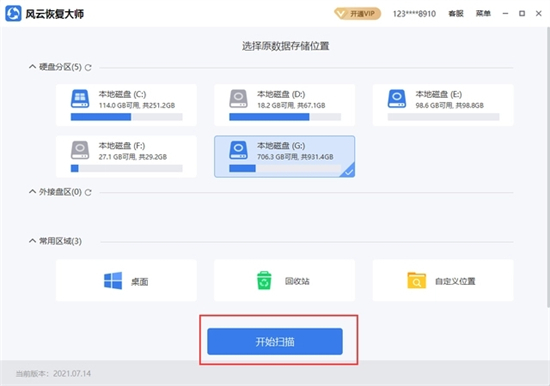Click the 本地磁盘 (E:) label

439,94
